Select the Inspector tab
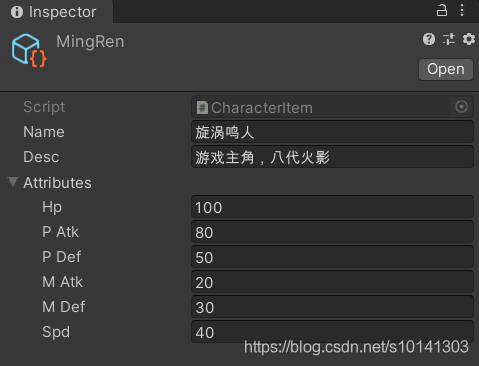 (56, 12)
